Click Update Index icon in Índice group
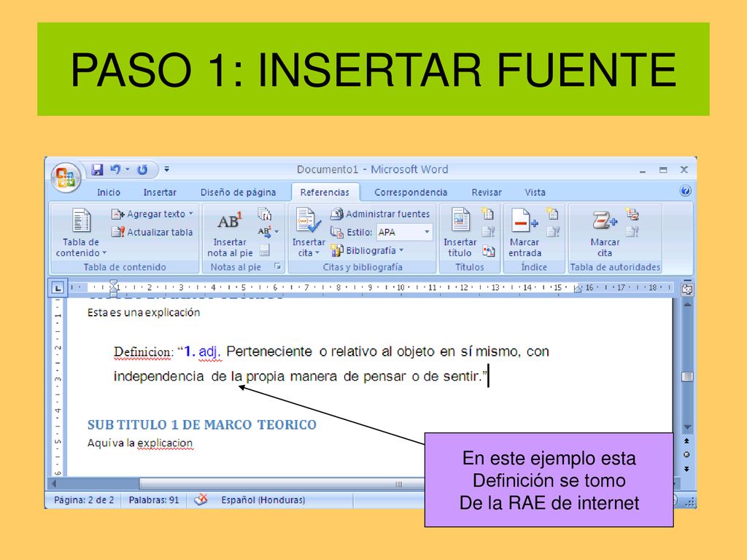Screen dimensions: 747x560 point(553,232)
